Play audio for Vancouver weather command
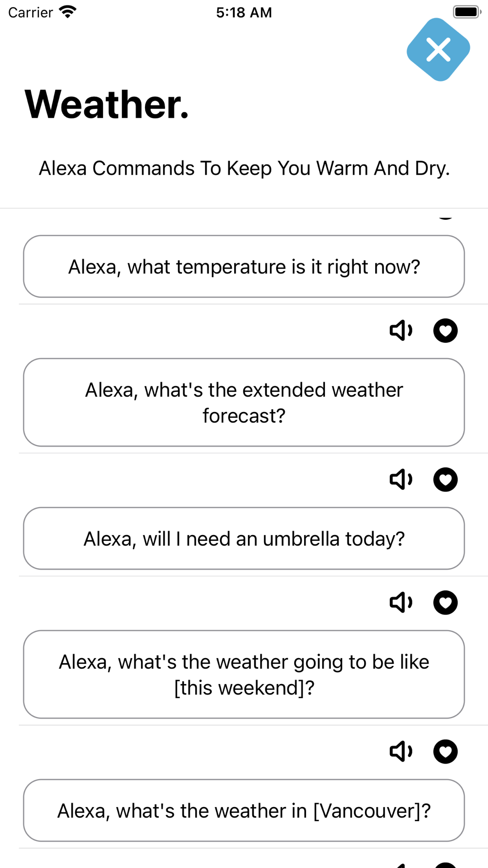The image size is (488, 868). coord(401,751)
